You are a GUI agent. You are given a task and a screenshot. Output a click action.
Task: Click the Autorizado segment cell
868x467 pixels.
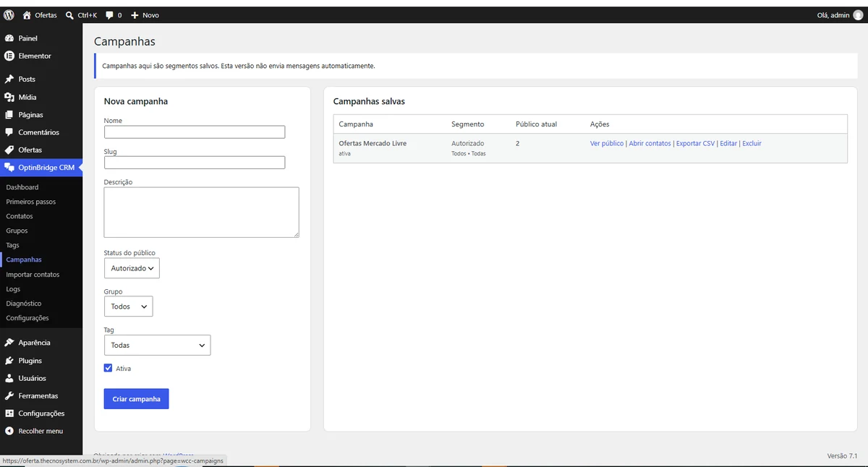pyautogui.click(x=467, y=143)
